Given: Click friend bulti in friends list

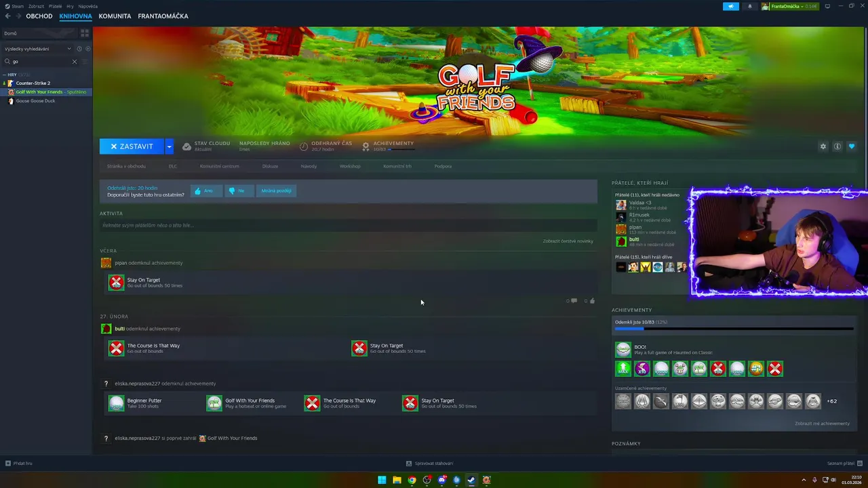Looking at the screenshot, I should click(x=634, y=239).
